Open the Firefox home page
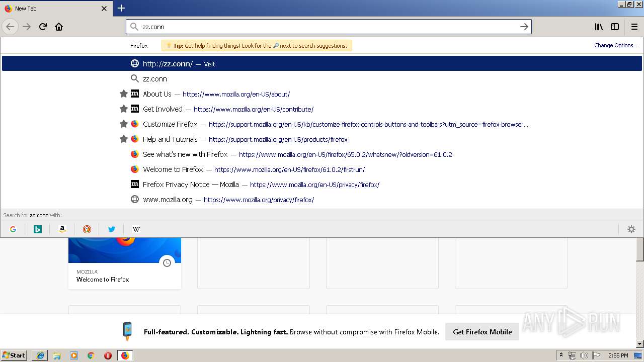This screenshot has height=362, width=644. (x=59, y=27)
